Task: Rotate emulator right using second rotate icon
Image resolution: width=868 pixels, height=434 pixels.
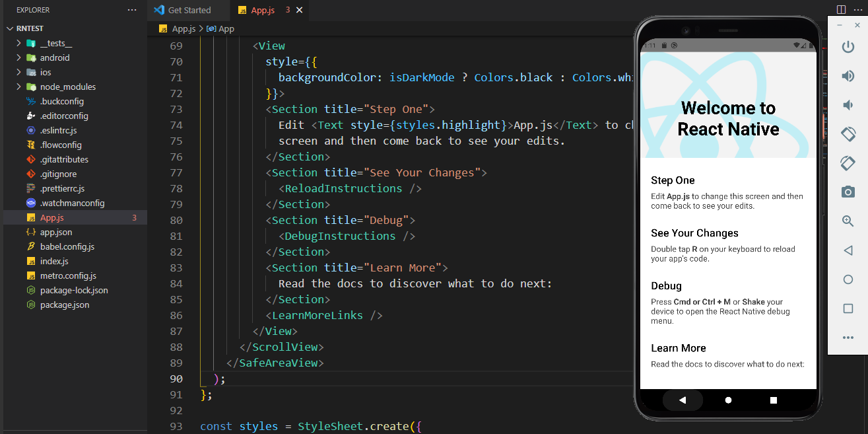Action: [x=848, y=163]
